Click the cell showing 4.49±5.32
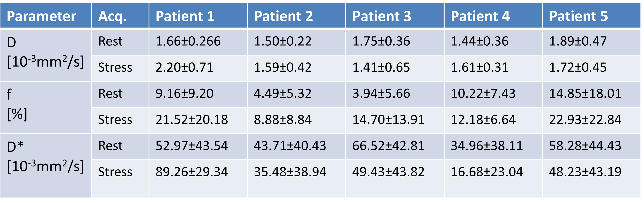The image size is (644, 203). click(283, 94)
